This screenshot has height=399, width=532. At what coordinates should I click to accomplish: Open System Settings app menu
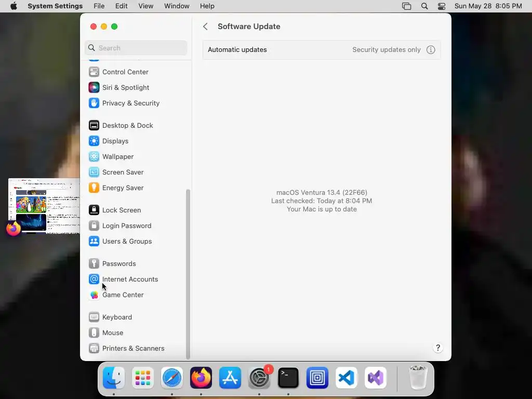point(55,6)
